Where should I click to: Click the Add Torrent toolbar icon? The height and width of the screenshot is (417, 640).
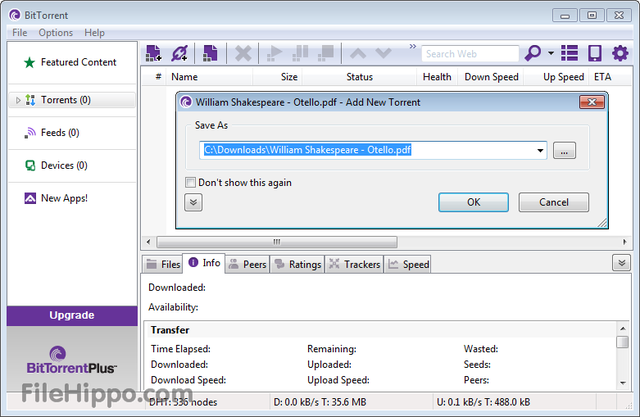pyautogui.click(x=153, y=53)
